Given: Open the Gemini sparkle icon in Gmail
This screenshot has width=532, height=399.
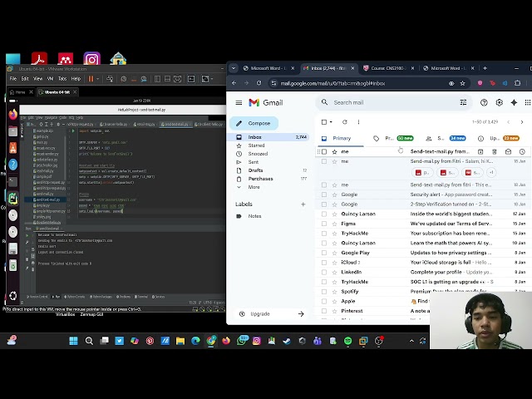Looking at the screenshot, I should point(514,102).
